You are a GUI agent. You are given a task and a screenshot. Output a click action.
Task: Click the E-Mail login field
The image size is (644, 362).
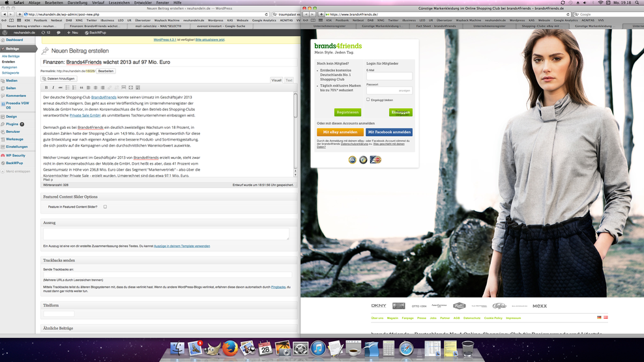pos(389,76)
